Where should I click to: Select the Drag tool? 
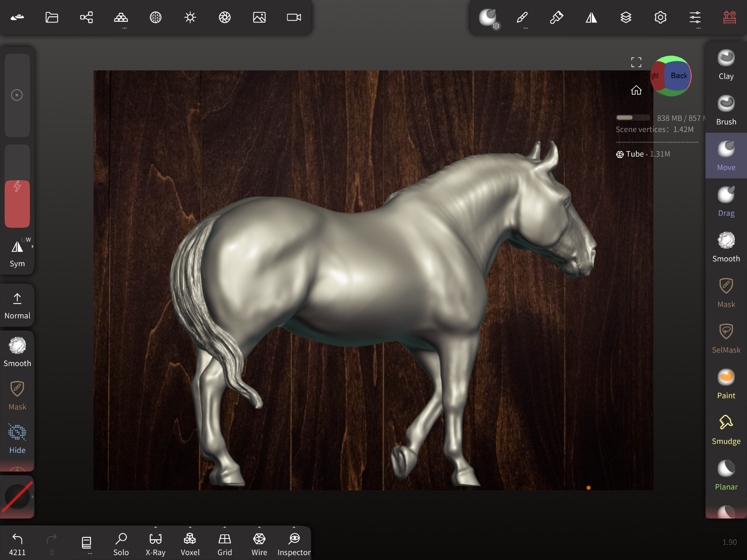(726, 201)
